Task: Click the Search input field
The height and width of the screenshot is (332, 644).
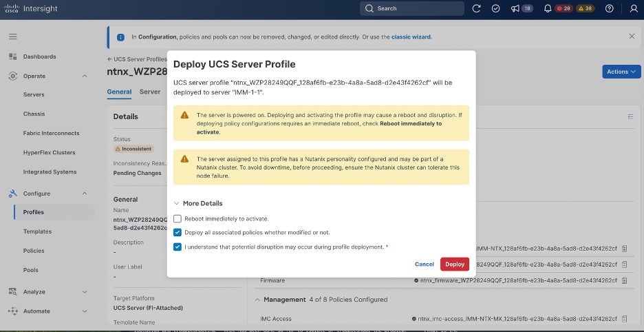Action: 412,8
